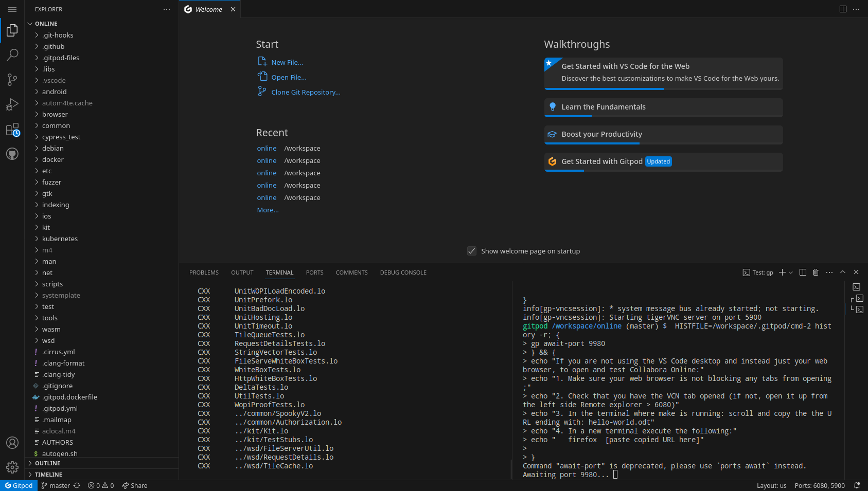Open Get Started with VS Code walkthrough
868x491 pixels.
664,74
